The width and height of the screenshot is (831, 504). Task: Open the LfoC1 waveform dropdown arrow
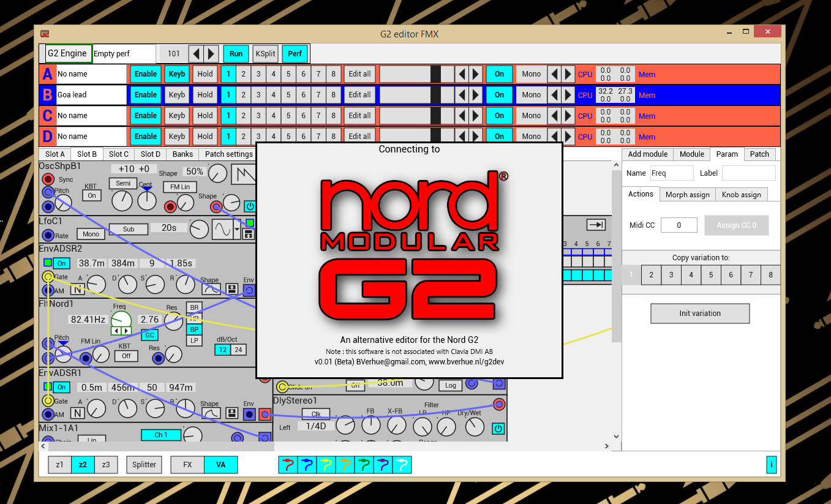coord(237,230)
